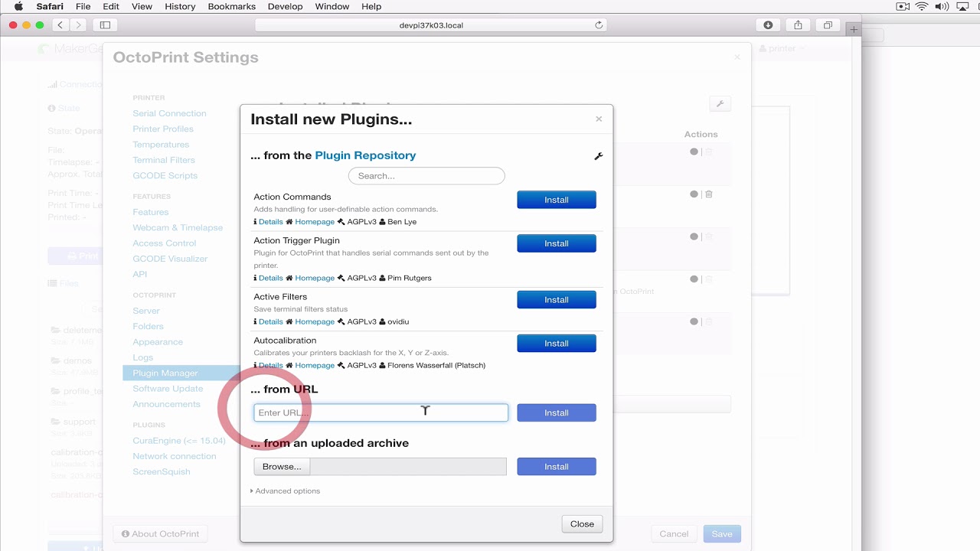Open Homepage for Action Commands
Image resolution: width=980 pixels, height=551 pixels.
tap(315, 222)
